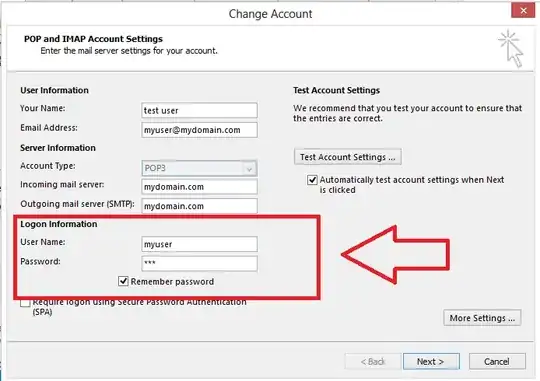Click the 'We recommend that you test' text

coord(407,113)
